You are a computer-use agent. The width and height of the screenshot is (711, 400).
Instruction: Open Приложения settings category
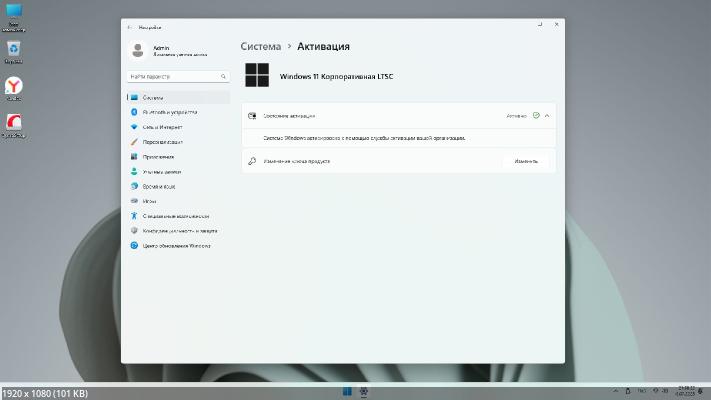[x=179, y=157]
